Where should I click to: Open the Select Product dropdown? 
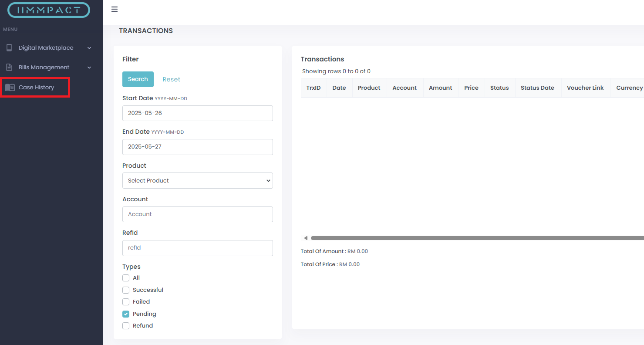coord(197,181)
